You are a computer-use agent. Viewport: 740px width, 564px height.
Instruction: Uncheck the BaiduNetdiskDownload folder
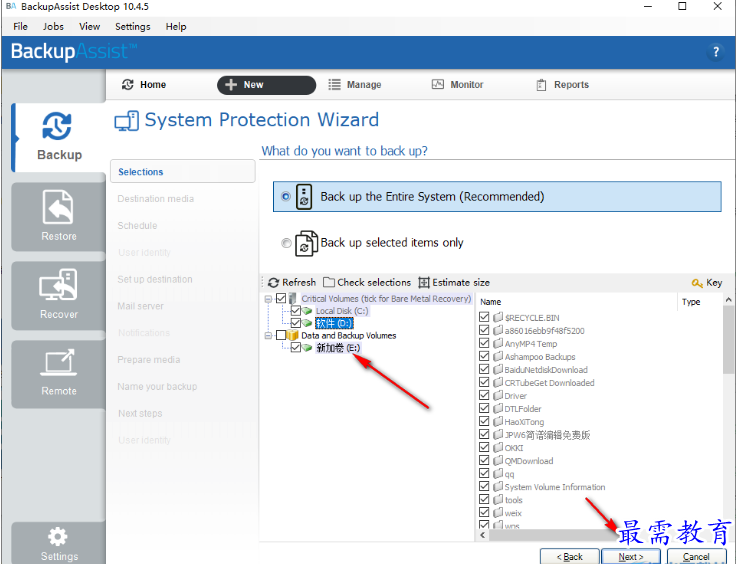point(484,369)
